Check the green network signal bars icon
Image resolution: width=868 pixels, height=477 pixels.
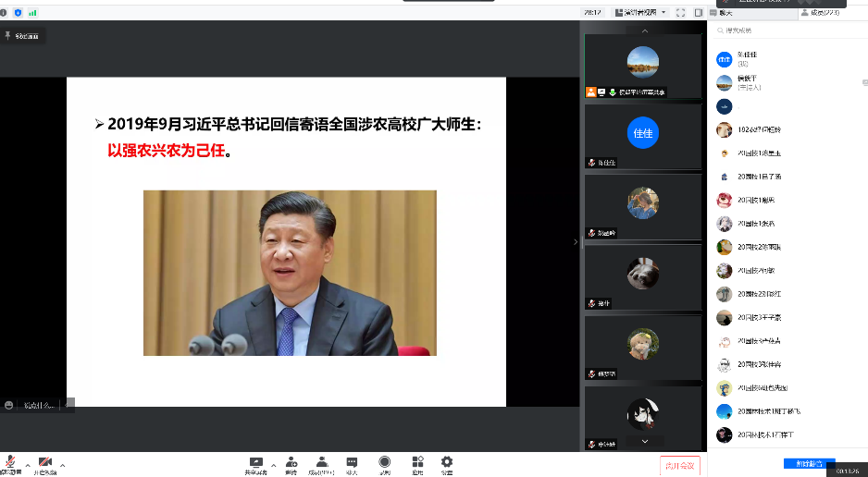click(x=33, y=13)
